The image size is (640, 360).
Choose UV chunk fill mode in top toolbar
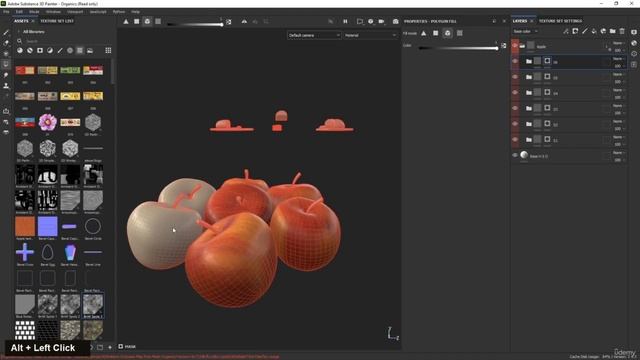(158, 21)
